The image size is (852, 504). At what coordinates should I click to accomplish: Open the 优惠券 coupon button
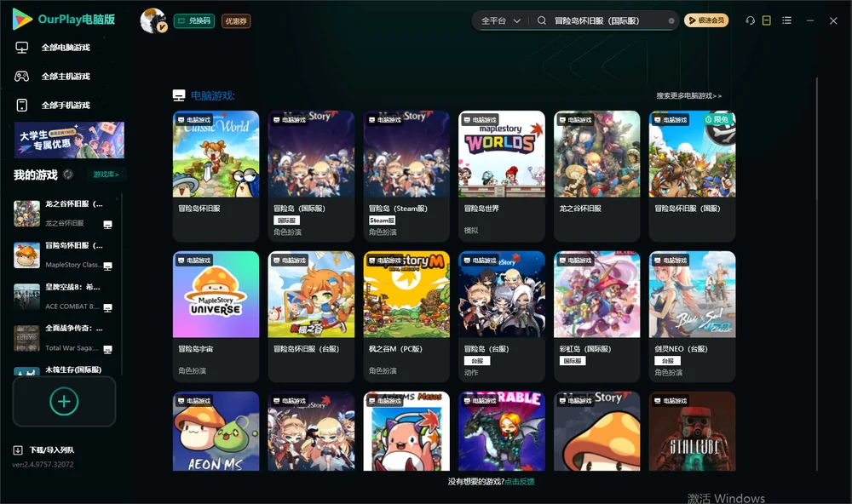pos(236,21)
